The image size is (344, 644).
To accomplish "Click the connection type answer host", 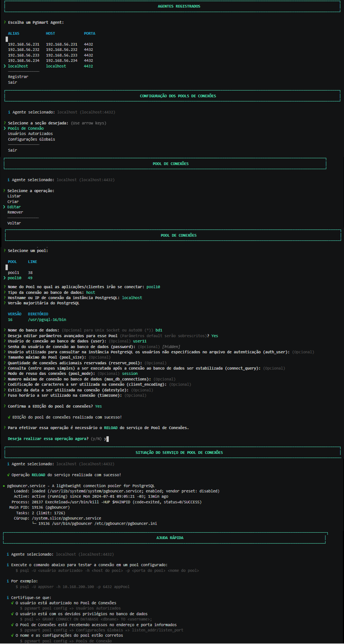I will tap(91, 292).
